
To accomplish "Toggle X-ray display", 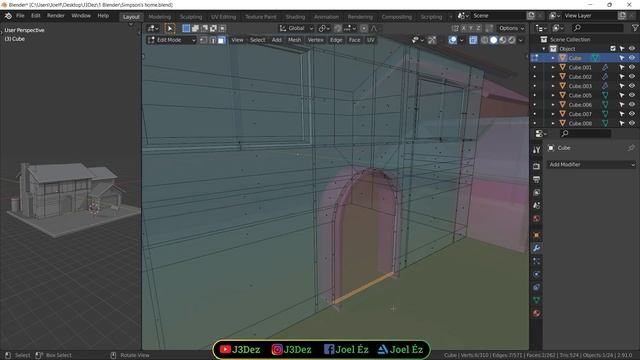I will (x=473, y=40).
